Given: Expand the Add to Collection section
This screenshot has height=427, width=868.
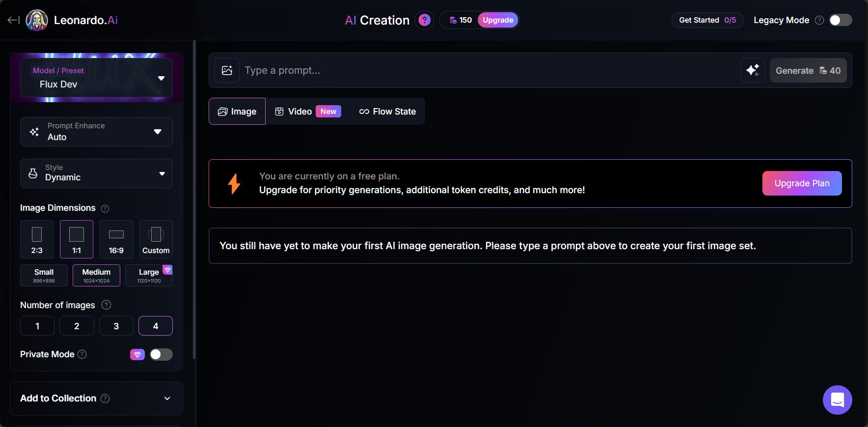Looking at the screenshot, I should (x=96, y=399).
